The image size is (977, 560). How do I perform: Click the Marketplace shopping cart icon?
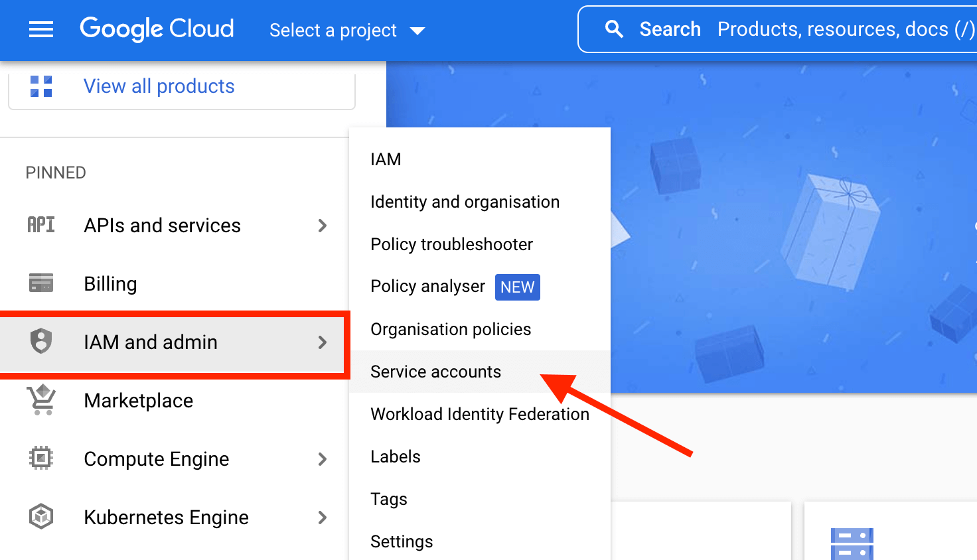pos(40,400)
